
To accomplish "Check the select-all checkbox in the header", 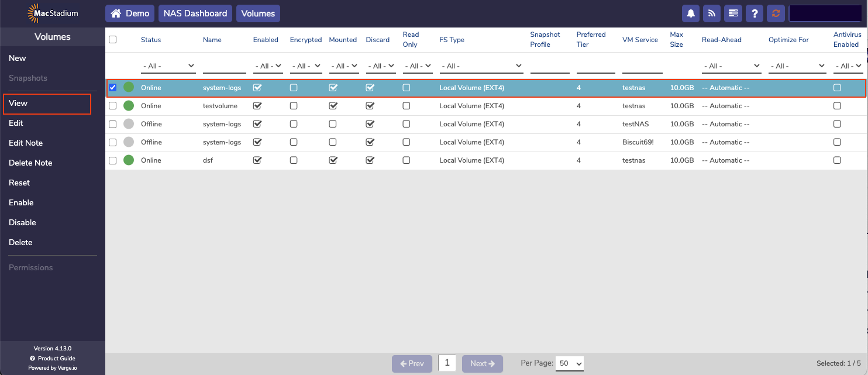I will [112, 39].
